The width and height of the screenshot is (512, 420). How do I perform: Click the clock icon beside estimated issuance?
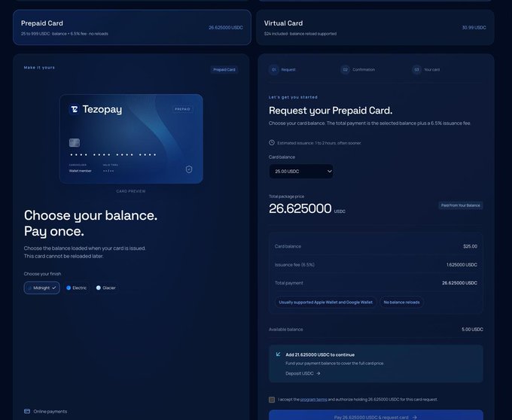click(272, 142)
